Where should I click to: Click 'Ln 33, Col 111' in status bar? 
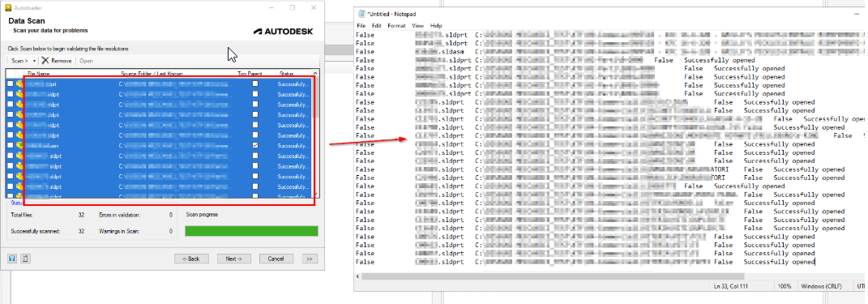point(731,286)
